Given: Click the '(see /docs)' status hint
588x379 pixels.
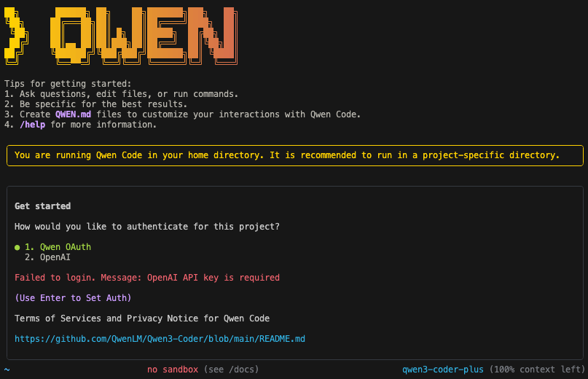Looking at the screenshot, I should 232,370.
